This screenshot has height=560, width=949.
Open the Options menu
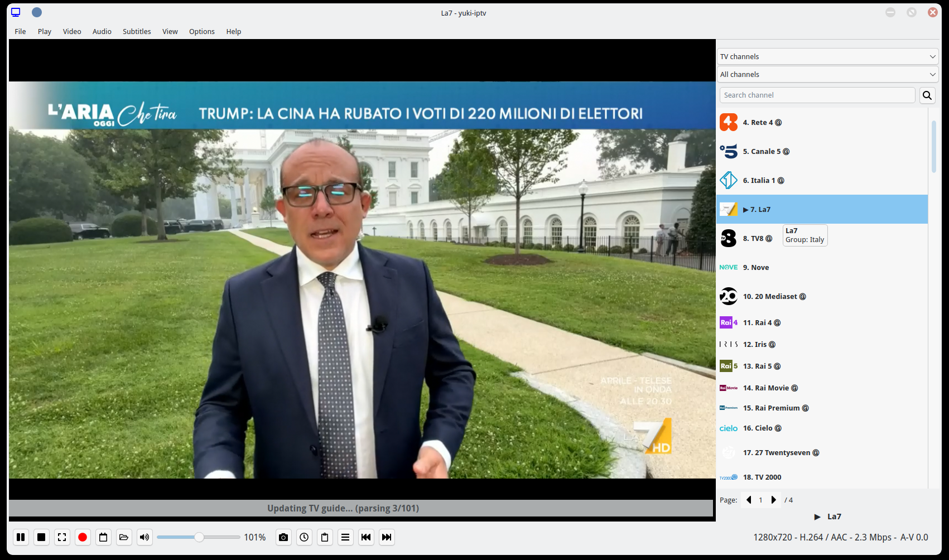coord(202,32)
